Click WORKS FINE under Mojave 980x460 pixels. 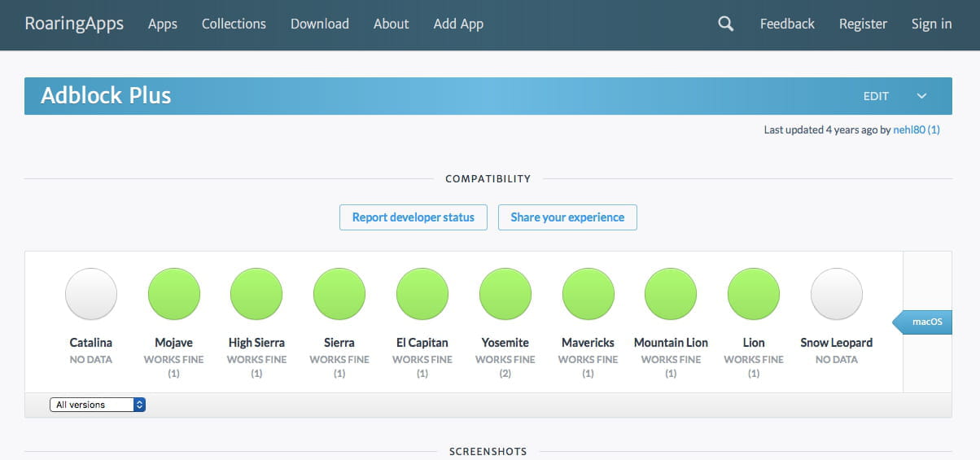[x=174, y=359]
